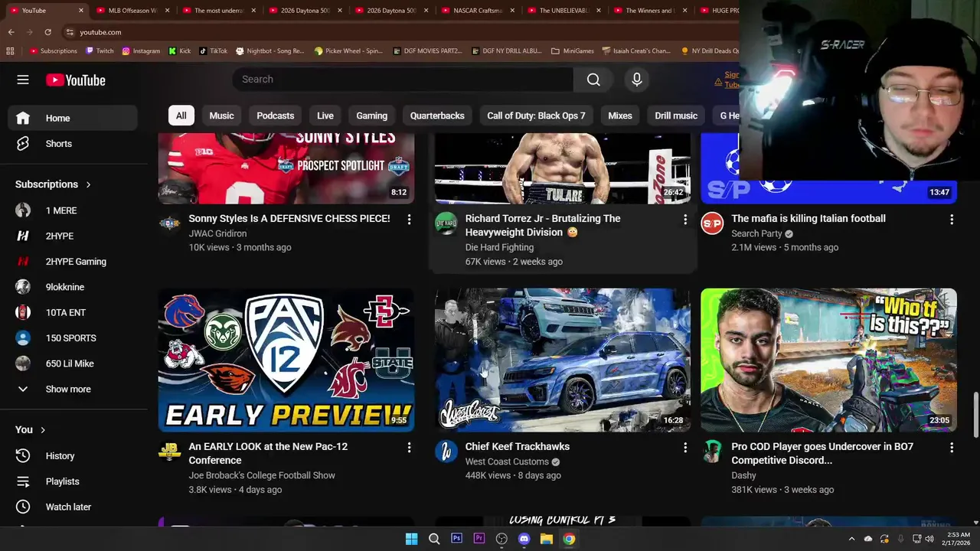Click the page vertical scrollbar thumb
Image resolution: width=980 pixels, height=551 pixels.
(x=975, y=416)
